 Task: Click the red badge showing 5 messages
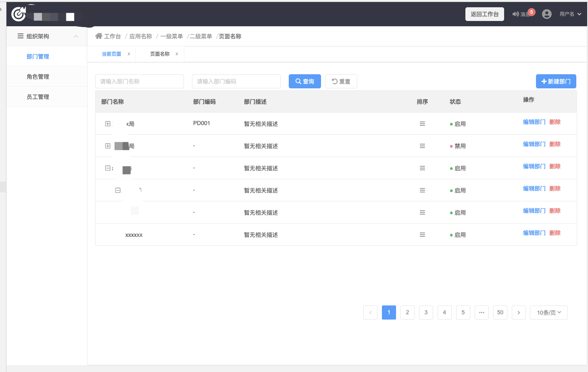point(532,12)
